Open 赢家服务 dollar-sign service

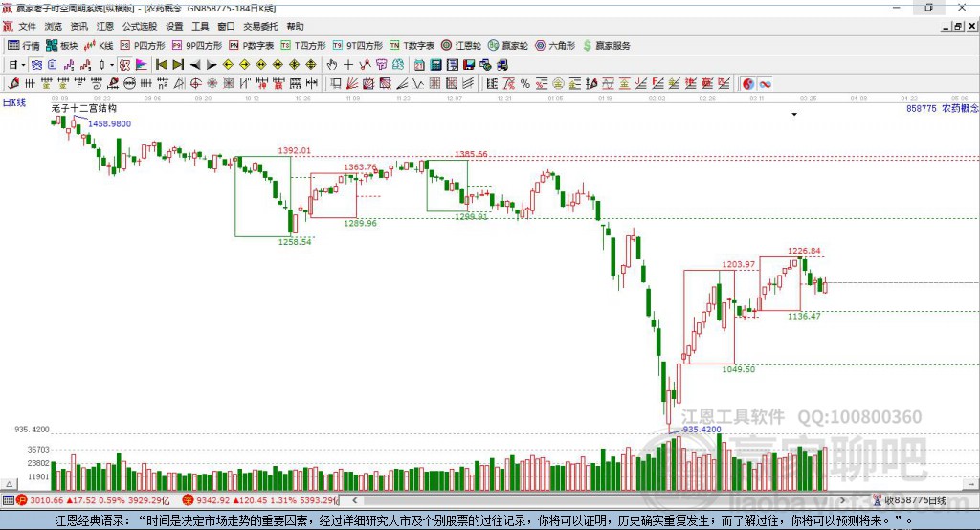pyautogui.click(x=606, y=46)
